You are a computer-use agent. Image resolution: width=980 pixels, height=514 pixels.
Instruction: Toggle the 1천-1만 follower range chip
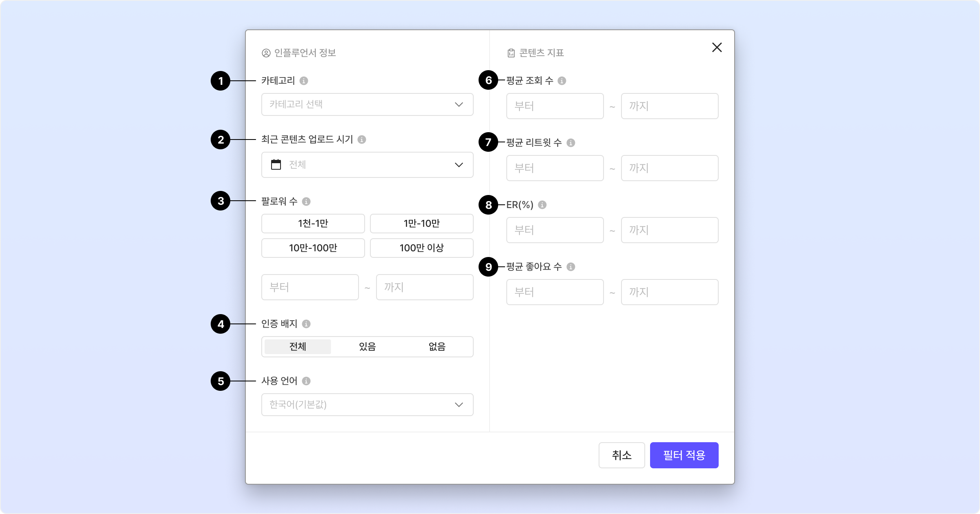pyautogui.click(x=313, y=224)
